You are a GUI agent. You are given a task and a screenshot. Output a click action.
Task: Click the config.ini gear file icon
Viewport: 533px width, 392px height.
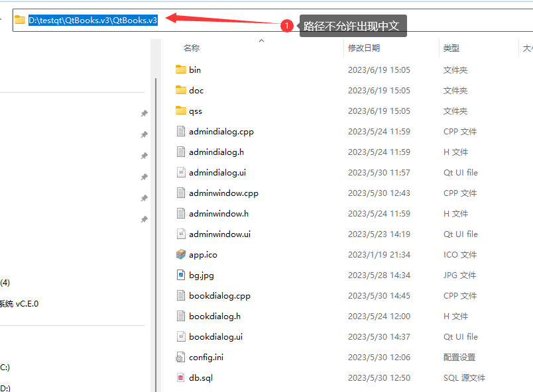[x=180, y=358]
